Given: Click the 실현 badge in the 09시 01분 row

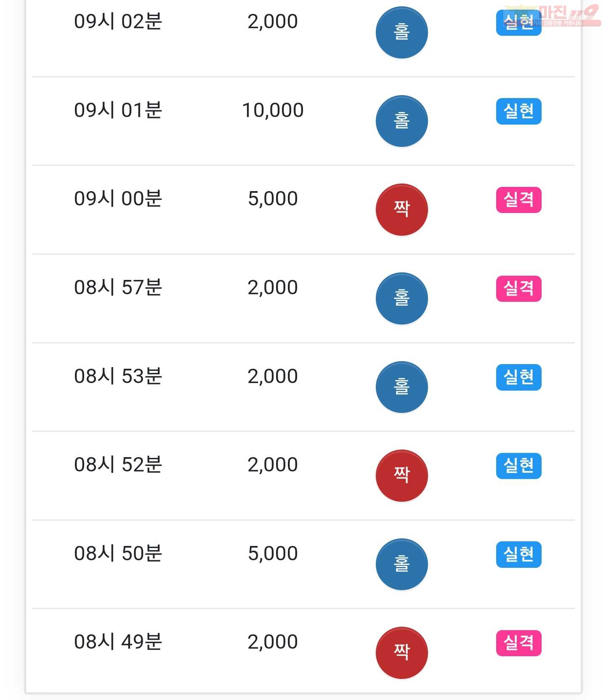Looking at the screenshot, I should click(x=518, y=111).
